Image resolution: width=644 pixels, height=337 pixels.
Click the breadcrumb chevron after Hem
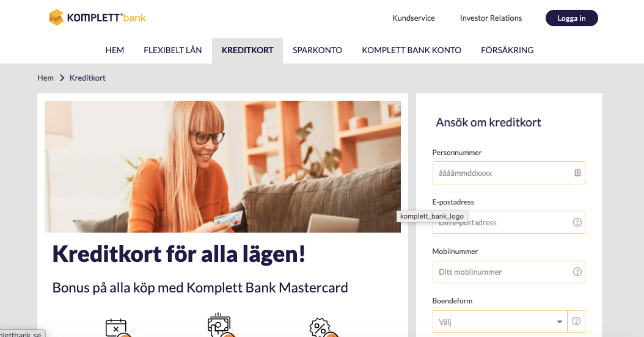click(62, 78)
